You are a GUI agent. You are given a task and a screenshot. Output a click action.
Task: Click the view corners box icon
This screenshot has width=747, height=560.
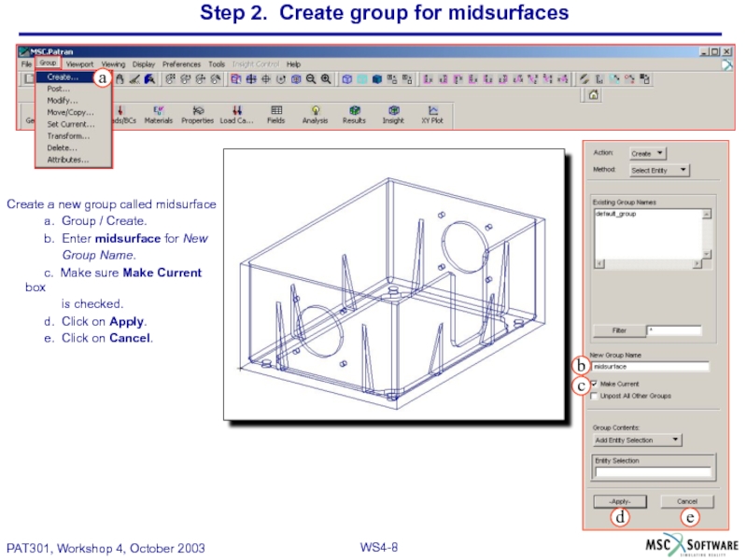tap(236, 79)
